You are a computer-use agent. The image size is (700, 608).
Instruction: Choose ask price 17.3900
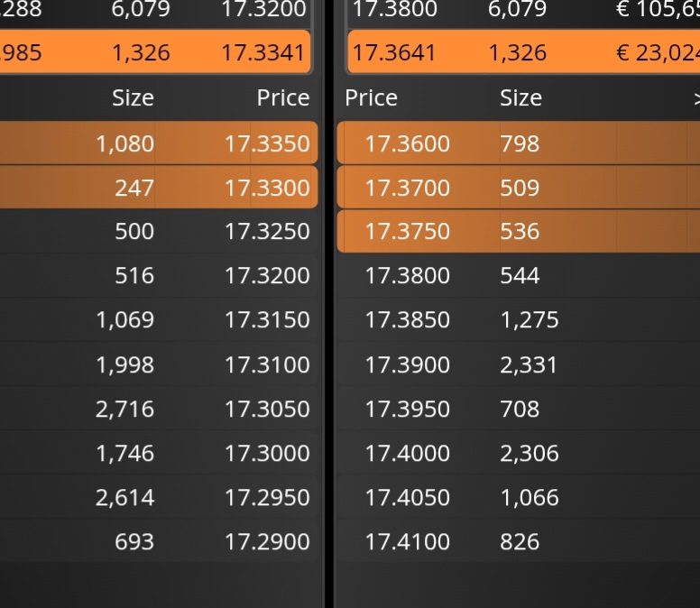pos(407,364)
